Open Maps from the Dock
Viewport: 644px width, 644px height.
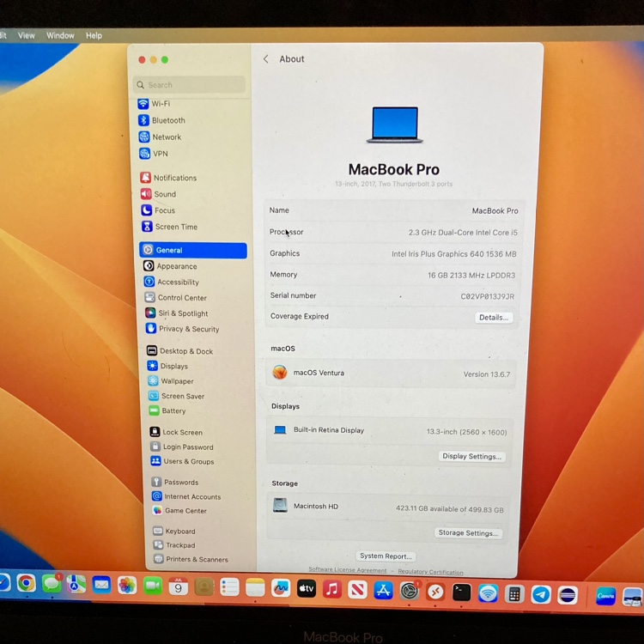pos(76,585)
